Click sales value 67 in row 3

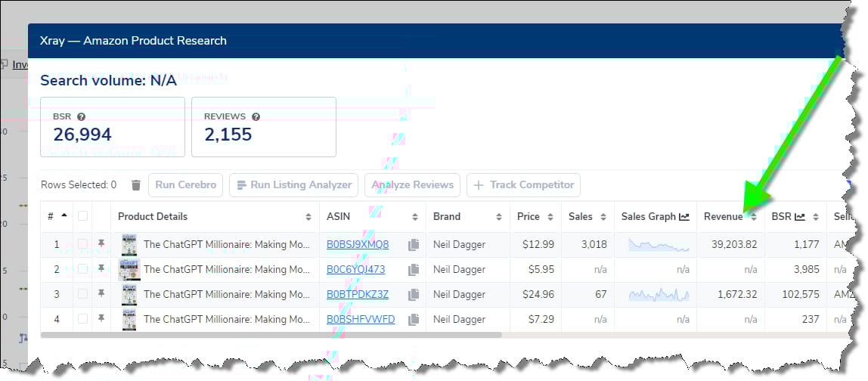coord(601,295)
